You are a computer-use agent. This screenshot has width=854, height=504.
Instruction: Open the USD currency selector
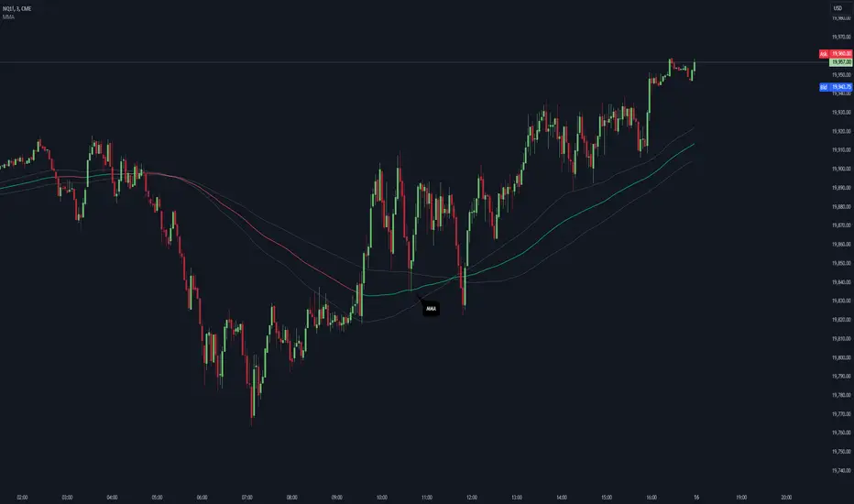coord(838,10)
